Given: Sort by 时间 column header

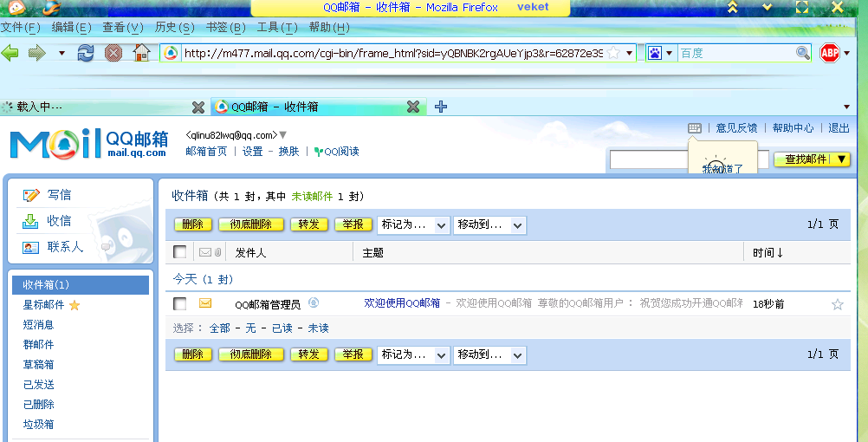Looking at the screenshot, I should (768, 252).
